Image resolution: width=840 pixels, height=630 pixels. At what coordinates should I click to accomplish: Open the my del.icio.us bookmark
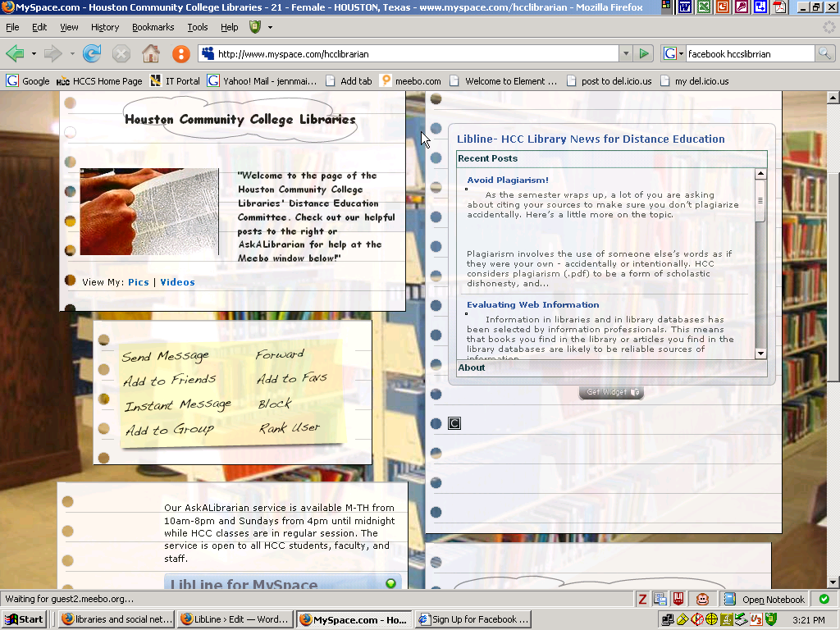click(695, 81)
